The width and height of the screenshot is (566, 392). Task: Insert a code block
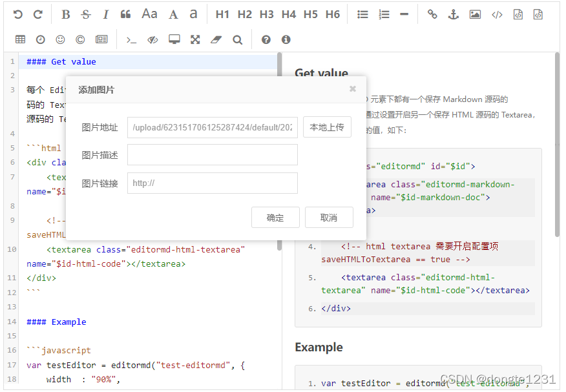coord(538,14)
